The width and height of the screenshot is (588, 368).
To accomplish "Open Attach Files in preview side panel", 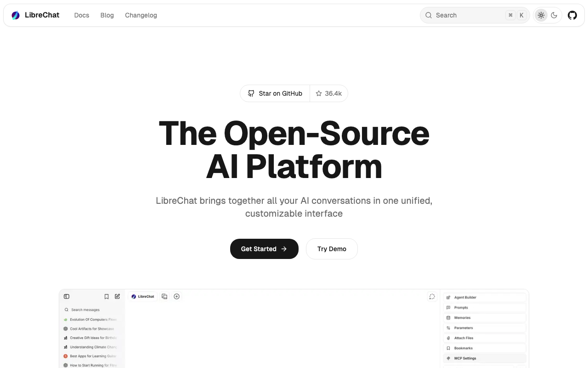I will (x=485, y=338).
